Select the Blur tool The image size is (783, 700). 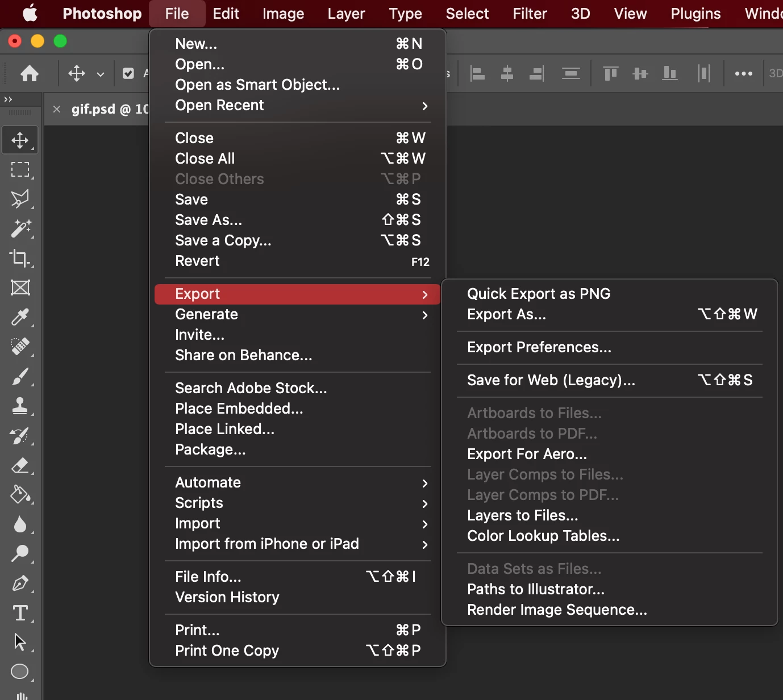[x=20, y=524]
